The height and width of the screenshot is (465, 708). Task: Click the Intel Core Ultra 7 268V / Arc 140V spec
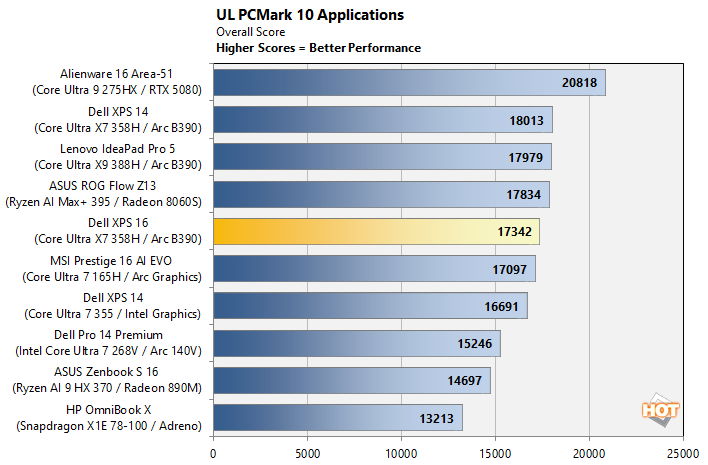click(x=108, y=351)
